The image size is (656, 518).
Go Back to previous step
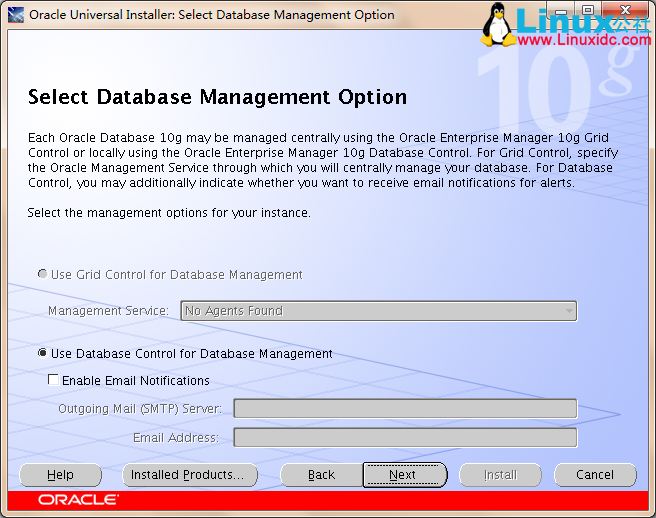[321, 475]
